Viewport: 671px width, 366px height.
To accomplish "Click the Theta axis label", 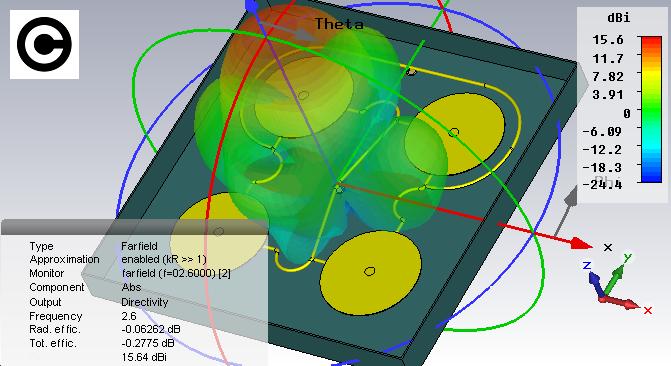I will (x=339, y=24).
